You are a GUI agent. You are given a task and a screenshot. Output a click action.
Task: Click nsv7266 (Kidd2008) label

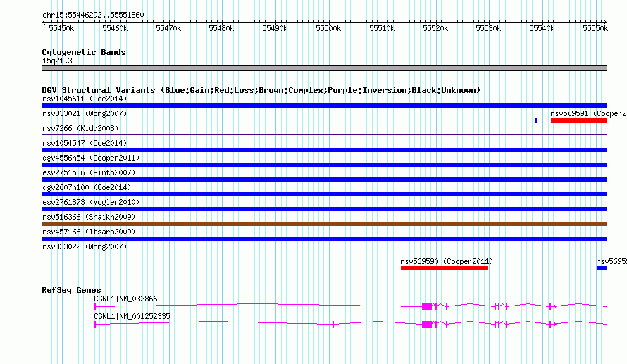coord(80,128)
